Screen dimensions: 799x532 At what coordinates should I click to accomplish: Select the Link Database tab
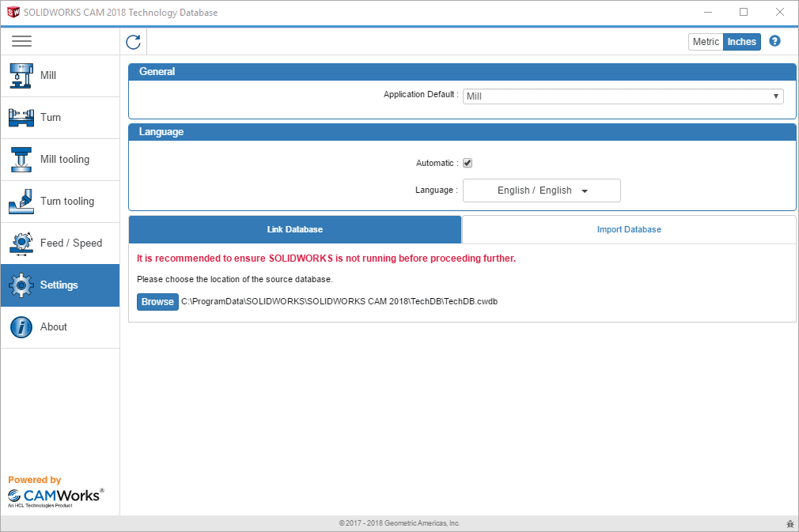(295, 229)
